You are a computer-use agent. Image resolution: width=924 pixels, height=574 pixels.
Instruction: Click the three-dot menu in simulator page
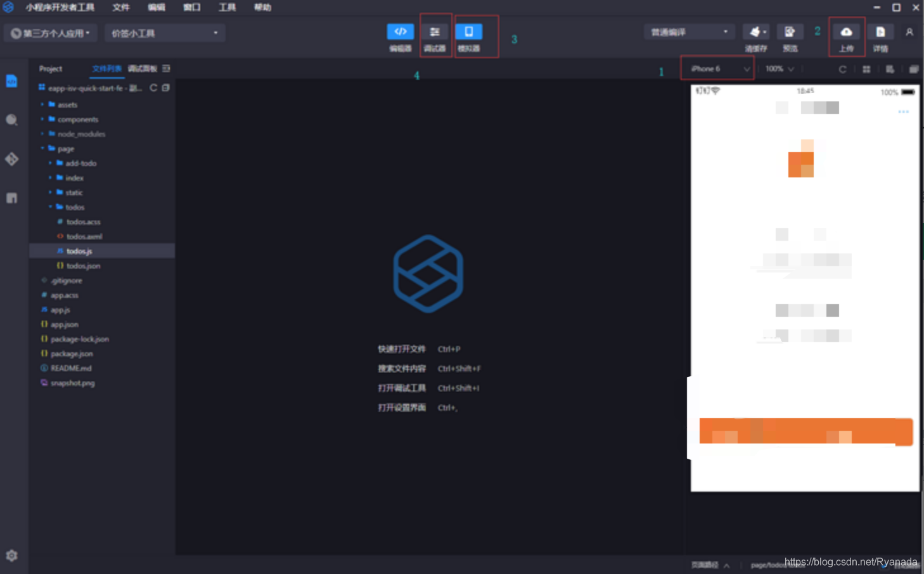(904, 112)
